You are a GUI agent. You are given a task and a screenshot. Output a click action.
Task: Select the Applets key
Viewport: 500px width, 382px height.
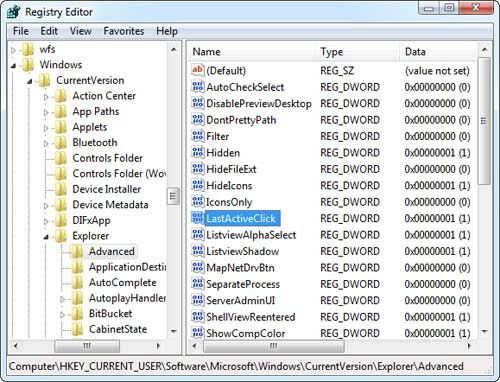tap(90, 127)
